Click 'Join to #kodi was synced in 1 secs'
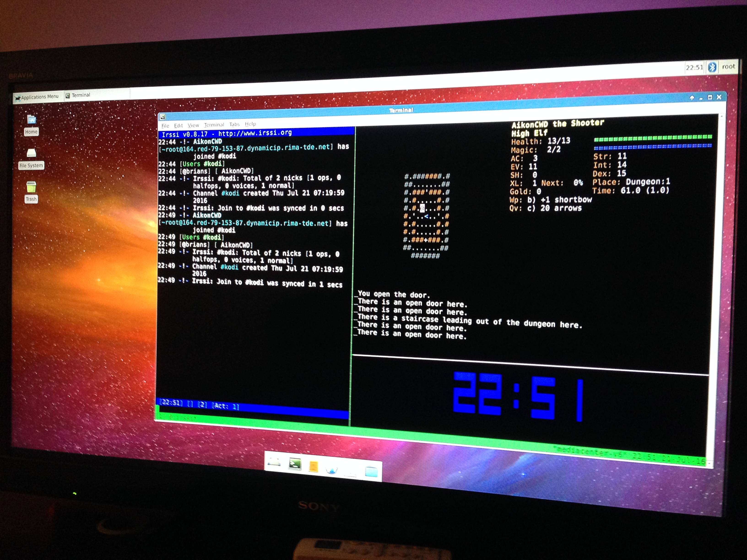 pyautogui.click(x=279, y=283)
